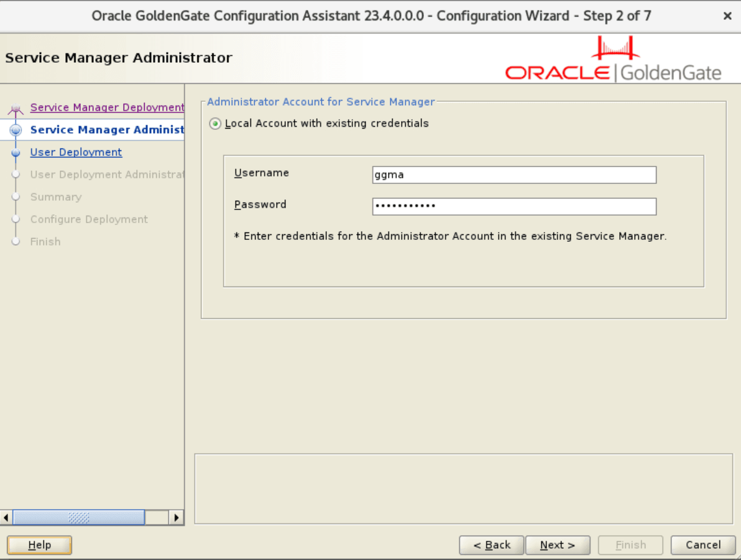The width and height of the screenshot is (741, 560).
Task: Click the disabled Finish button
Action: (630, 545)
